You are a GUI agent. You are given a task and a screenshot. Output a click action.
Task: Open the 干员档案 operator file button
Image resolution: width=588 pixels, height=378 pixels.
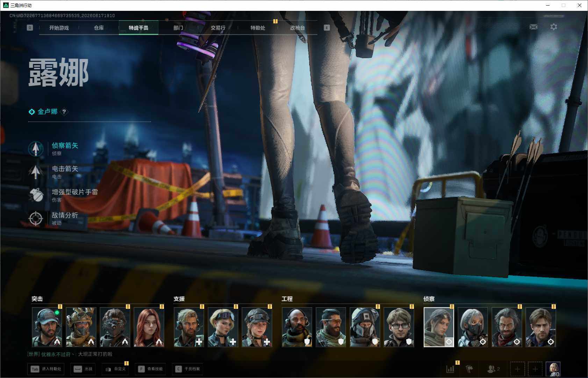tap(188, 369)
